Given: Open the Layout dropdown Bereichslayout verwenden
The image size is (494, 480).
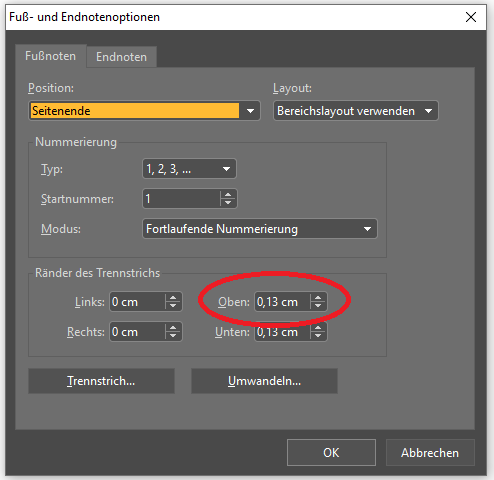Looking at the screenshot, I should [x=356, y=111].
